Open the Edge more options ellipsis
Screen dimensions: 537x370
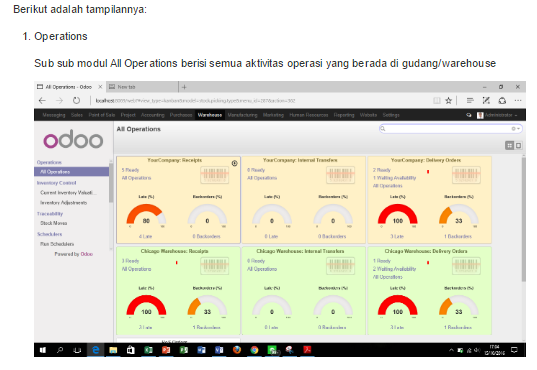(x=518, y=100)
